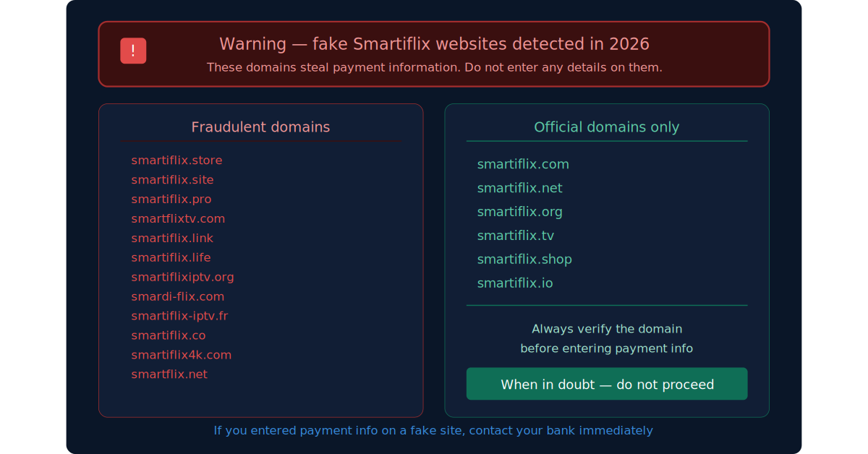This screenshot has height=454, width=868.
Task: Click the smartiflix-iptv.fr fraudulent domain
Action: (x=179, y=316)
